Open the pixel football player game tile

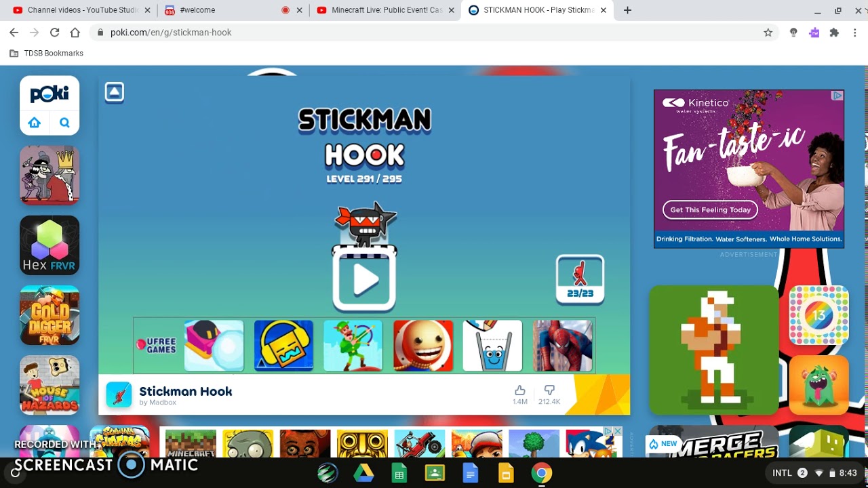click(714, 350)
